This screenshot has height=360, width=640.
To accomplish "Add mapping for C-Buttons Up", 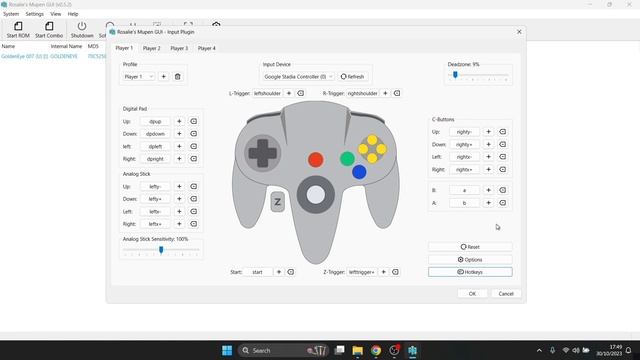I will click(x=488, y=132).
